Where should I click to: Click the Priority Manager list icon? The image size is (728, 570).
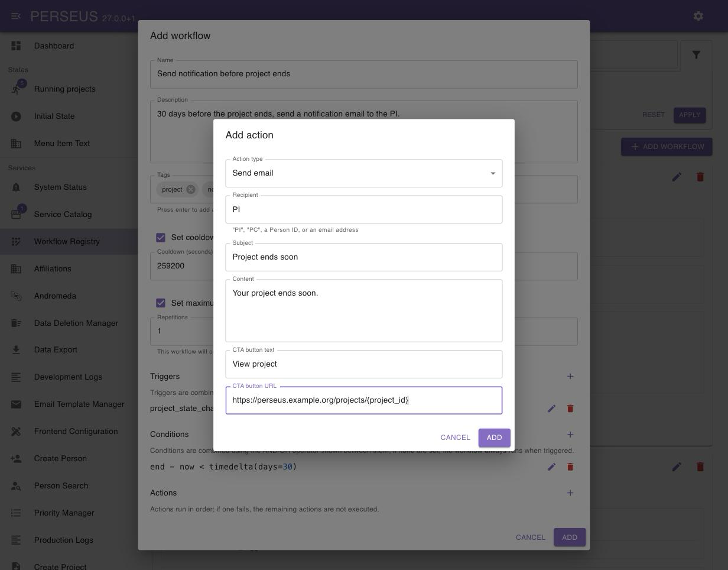(16, 513)
